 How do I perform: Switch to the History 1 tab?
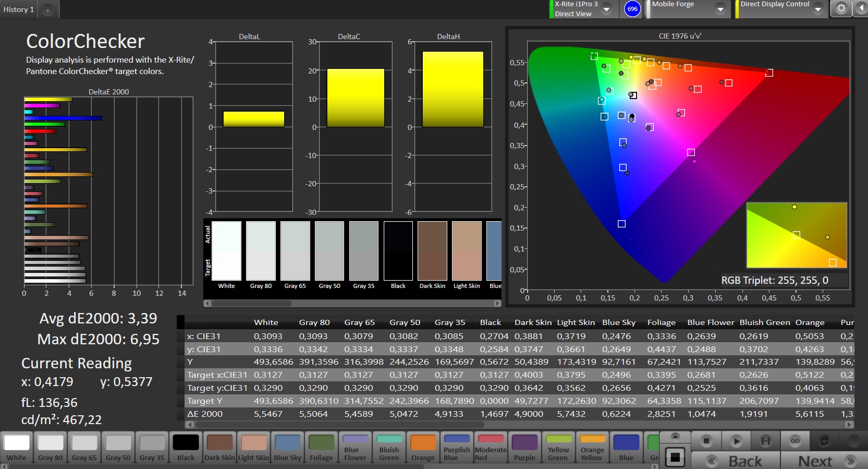(19, 9)
